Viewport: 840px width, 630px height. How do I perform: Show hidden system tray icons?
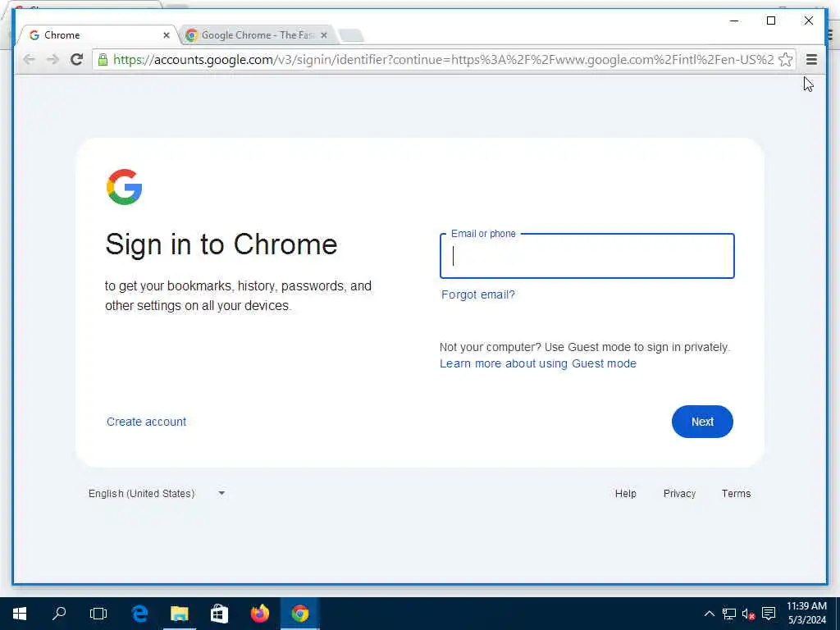pos(709,614)
